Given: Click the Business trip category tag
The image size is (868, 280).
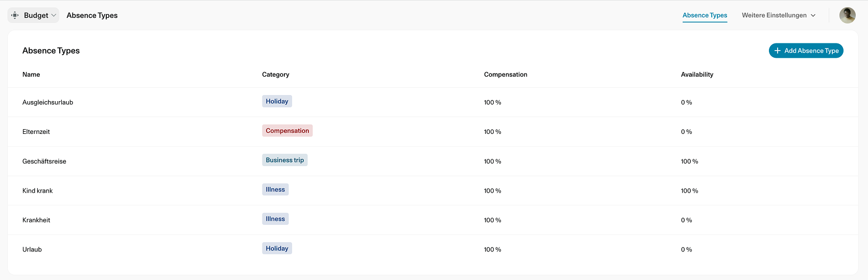Looking at the screenshot, I should [x=285, y=160].
